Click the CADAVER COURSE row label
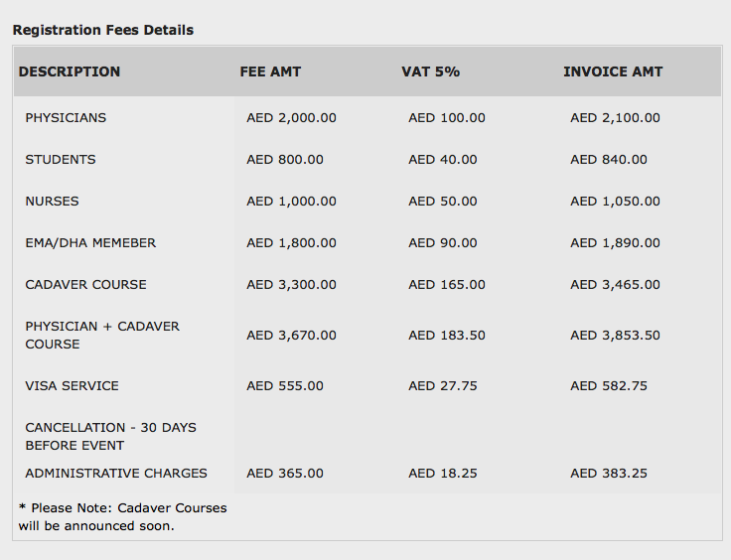Viewport: 731px width, 560px height. click(85, 284)
